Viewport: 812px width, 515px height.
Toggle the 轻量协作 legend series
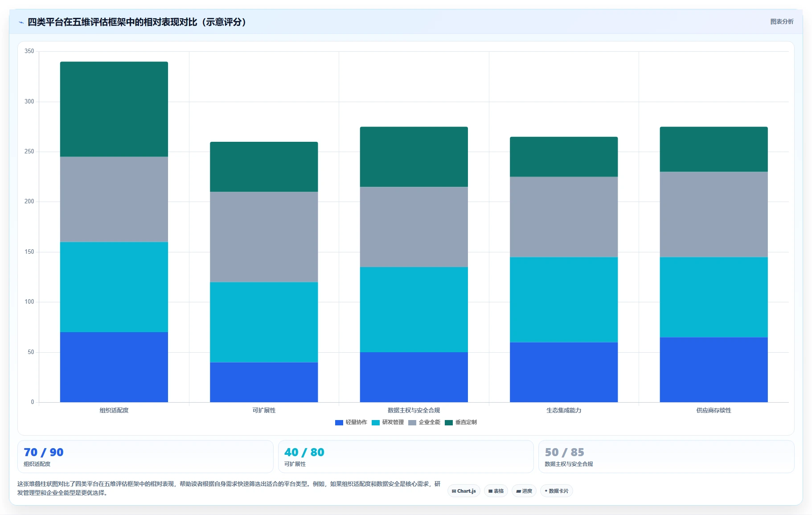tap(351, 422)
